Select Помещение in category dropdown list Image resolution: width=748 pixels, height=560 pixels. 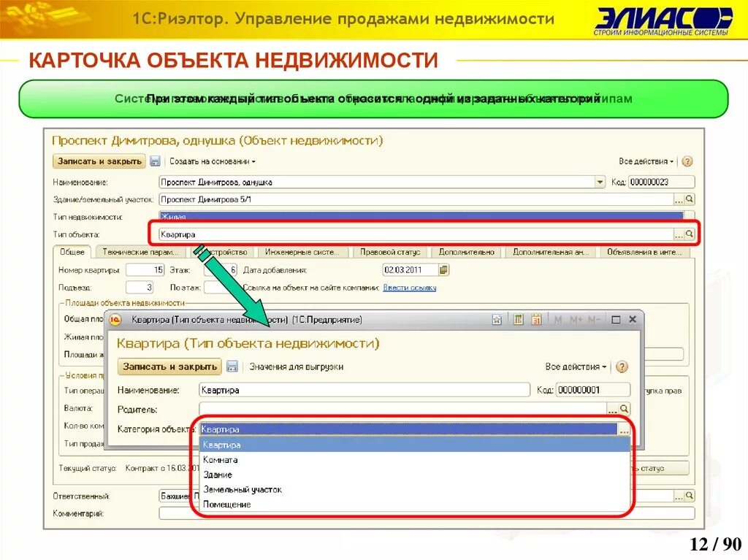click(x=415, y=505)
